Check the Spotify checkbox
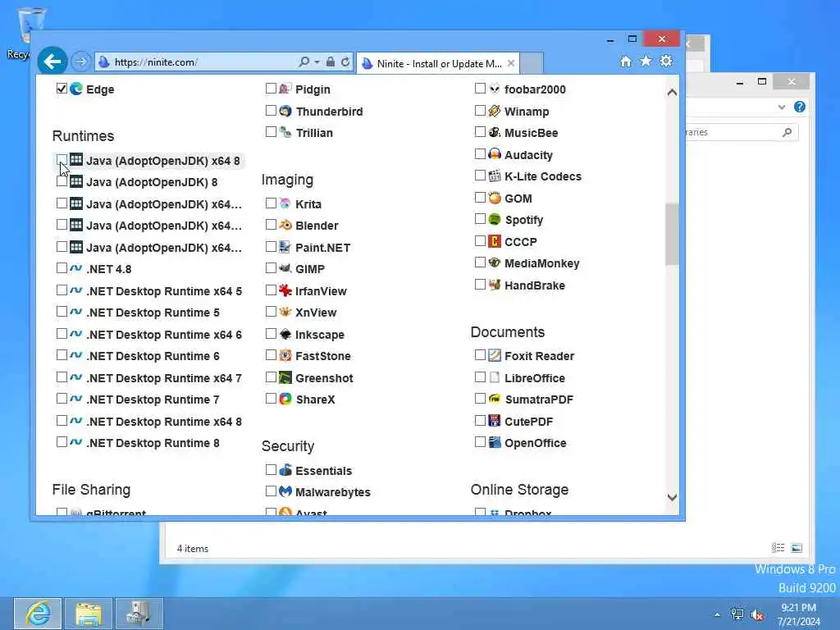Screen dimensions: 840x630 click(480, 218)
